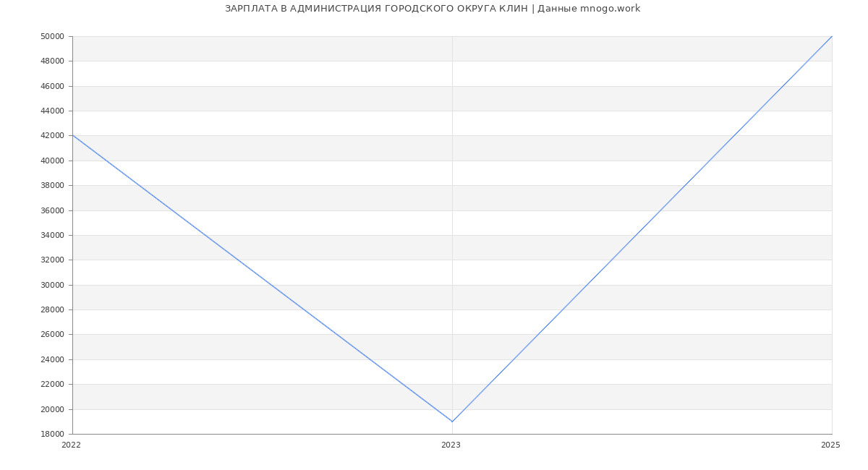Click the 20000 y-axis label
The image size is (868, 470).
(53, 409)
